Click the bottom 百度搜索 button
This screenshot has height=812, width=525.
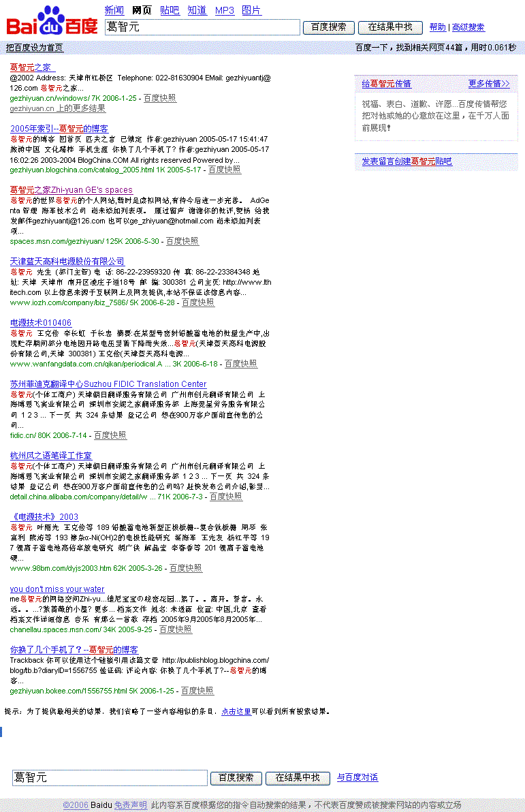[x=236, y=778]
